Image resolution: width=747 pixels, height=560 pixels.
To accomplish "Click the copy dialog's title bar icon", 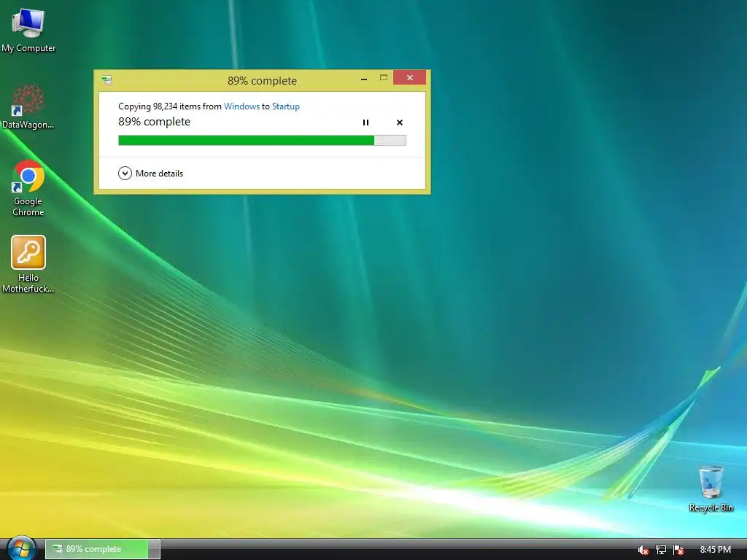I will (107, 80).
